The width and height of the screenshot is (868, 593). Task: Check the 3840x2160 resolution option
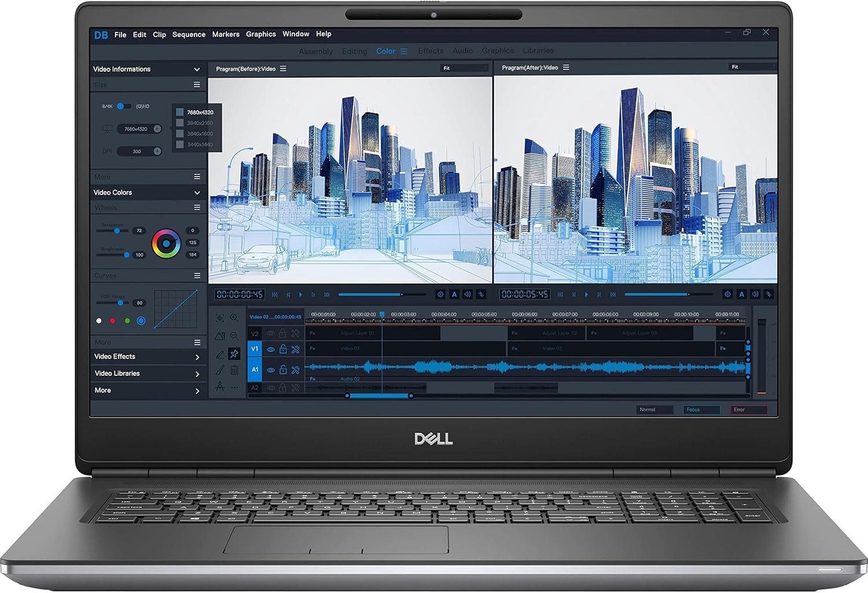[180, 123]
